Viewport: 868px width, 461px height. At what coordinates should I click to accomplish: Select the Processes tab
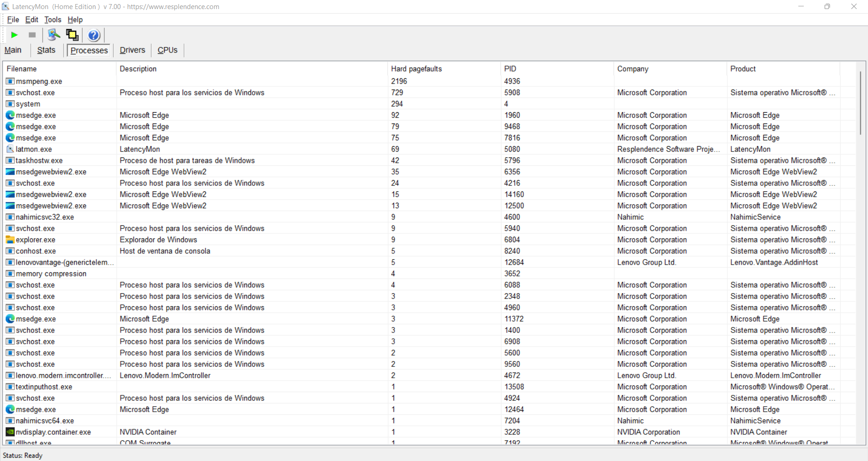click(89, 50)
